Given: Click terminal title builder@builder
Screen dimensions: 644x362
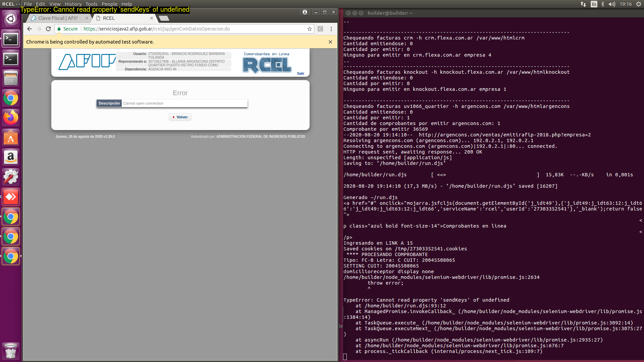Looking at the screenshot, I should [390, 13].
